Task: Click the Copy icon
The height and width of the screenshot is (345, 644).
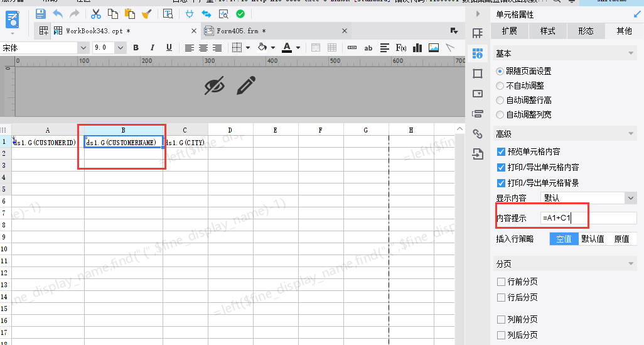Action: pos(112,14)
